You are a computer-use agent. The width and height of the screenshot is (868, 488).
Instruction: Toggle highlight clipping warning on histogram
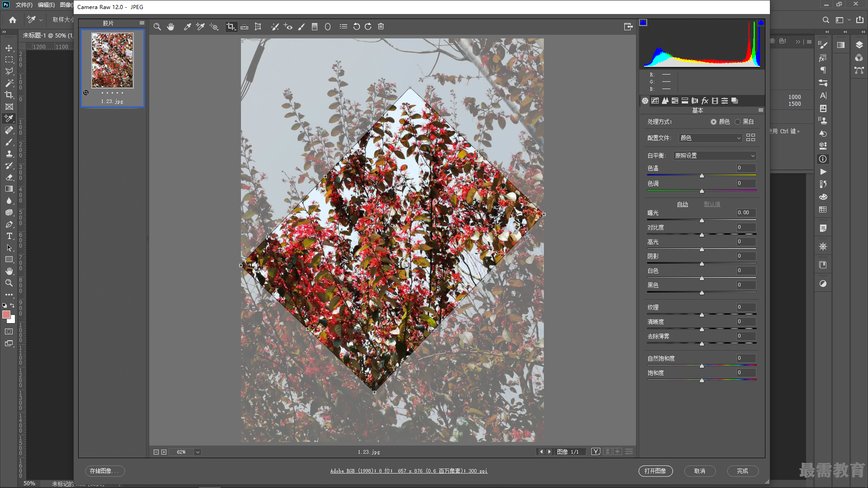tap(761, 23)
